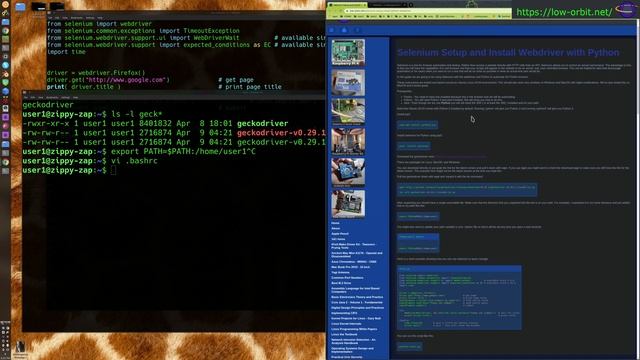This screenshot has height=360, width=640.
Task: Click the purple geckodriver download link in article
Action: click(x=461, y=156)
